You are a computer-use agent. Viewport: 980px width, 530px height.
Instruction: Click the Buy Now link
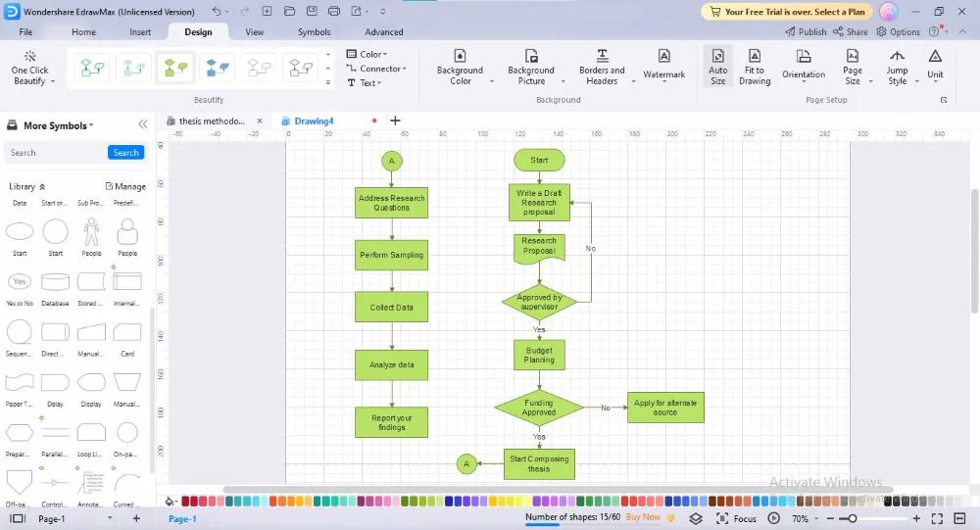pos(643,517)
